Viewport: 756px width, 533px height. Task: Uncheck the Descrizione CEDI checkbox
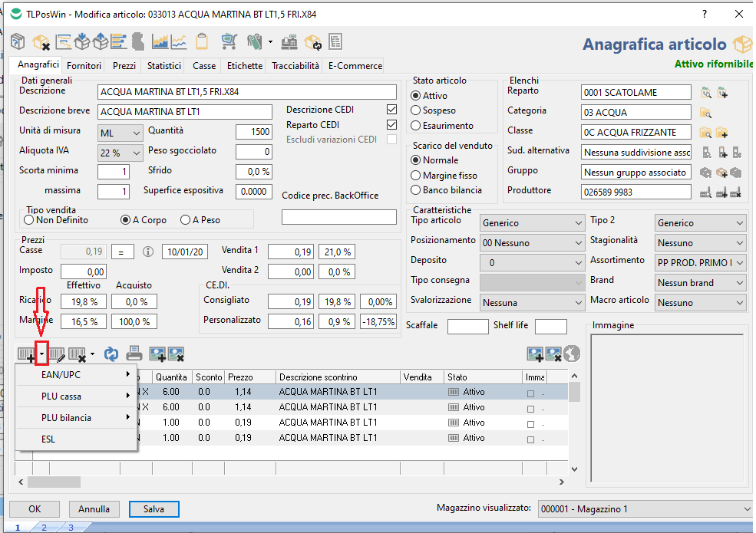point(392,110)
